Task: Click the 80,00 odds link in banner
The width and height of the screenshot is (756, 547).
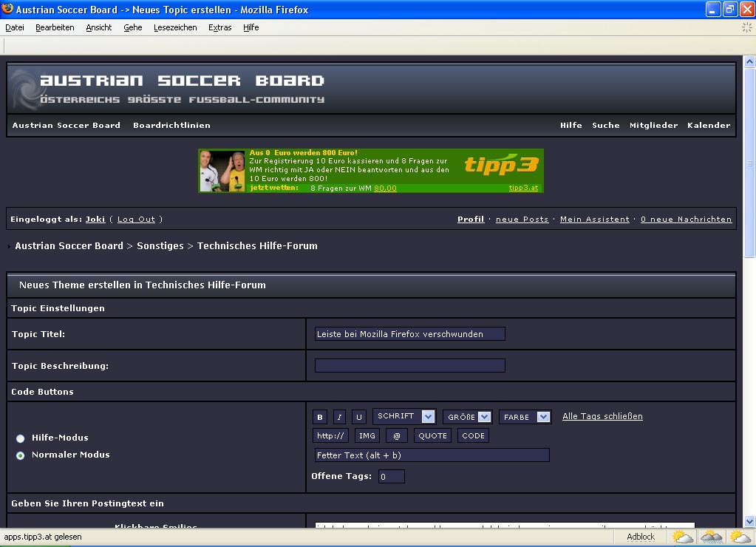Action: [385, 188]
